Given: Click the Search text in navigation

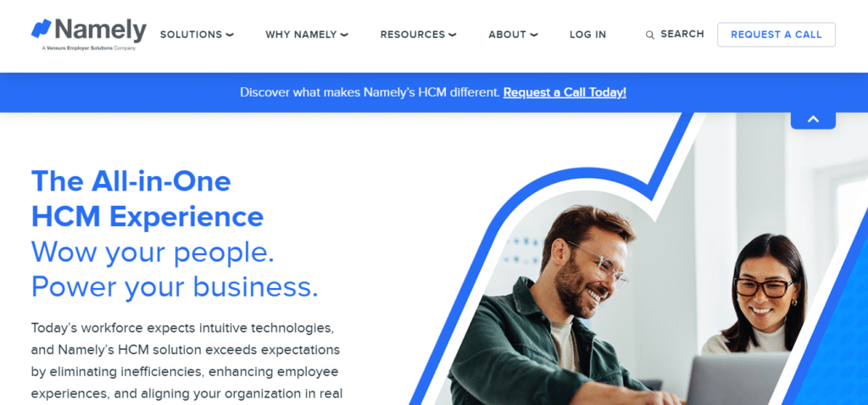Looking at the screenshot, I should [x=682, y=34].
